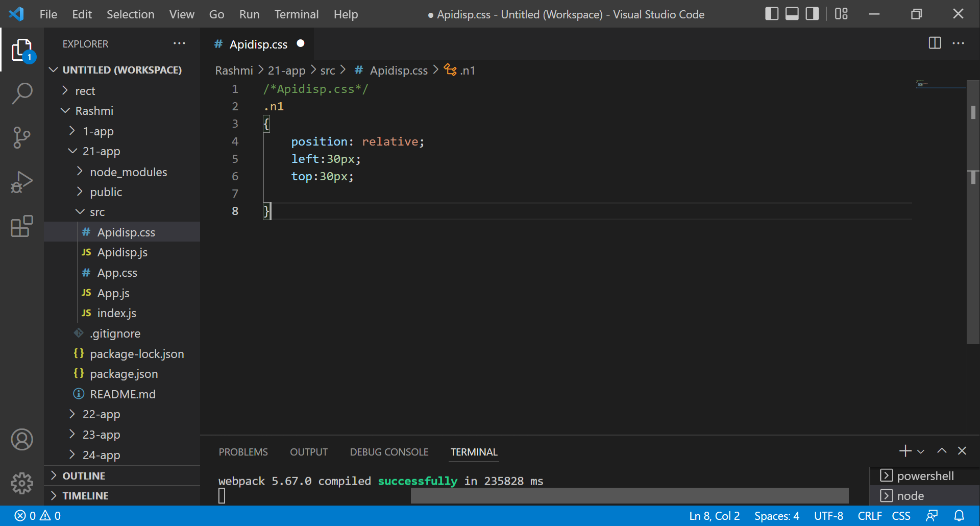Open notifications bell in status bar
Screen dimensions: 980x526
(959, 516)
